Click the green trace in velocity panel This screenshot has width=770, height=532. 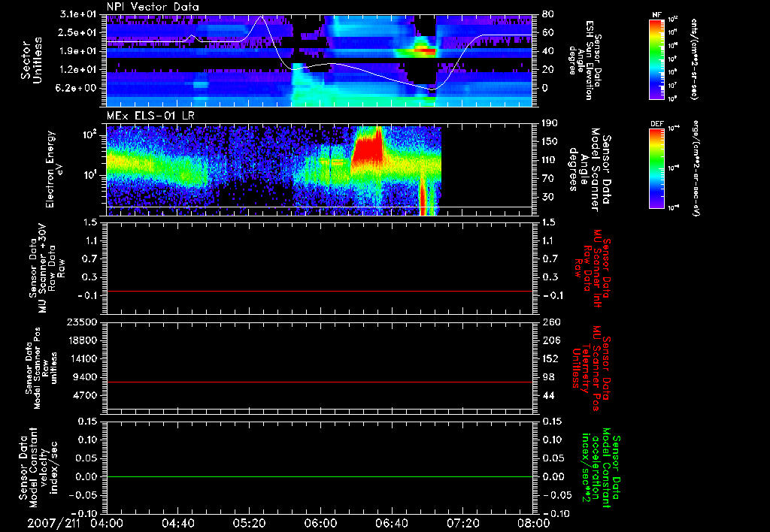(x=320, y=476)
